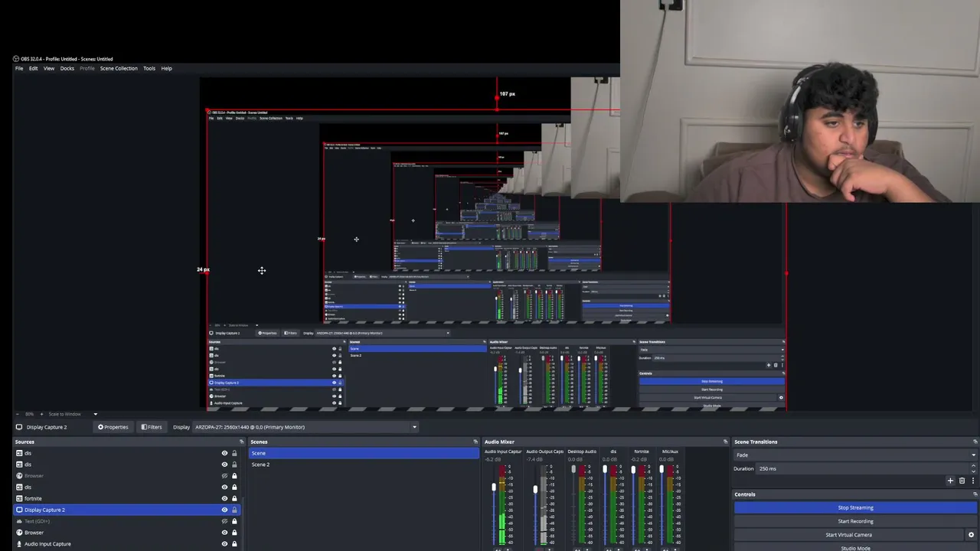The width and height of the screenshot is (980, 551).
Task: Open the Docks menu
Action: pyautogui.click(x=67, y=68)
